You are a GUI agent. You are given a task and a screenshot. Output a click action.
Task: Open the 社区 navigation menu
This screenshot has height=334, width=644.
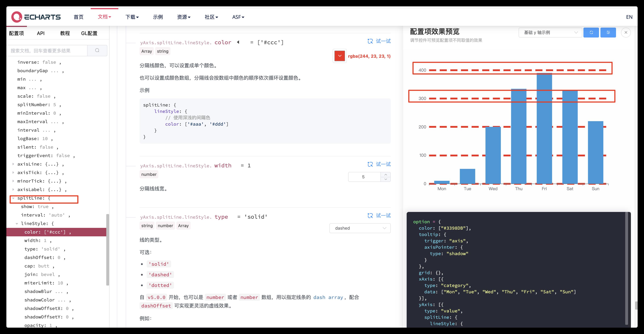point(211,17)
